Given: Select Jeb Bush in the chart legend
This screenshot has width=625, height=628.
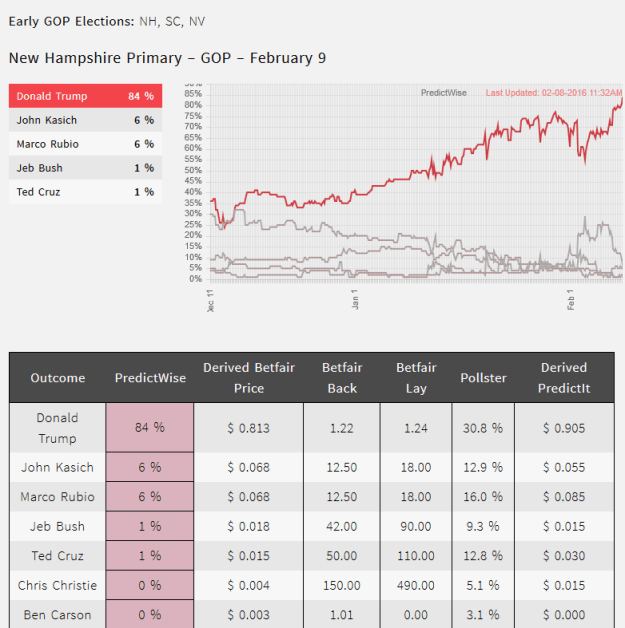Looking at the screenshot, I should 85,168.
